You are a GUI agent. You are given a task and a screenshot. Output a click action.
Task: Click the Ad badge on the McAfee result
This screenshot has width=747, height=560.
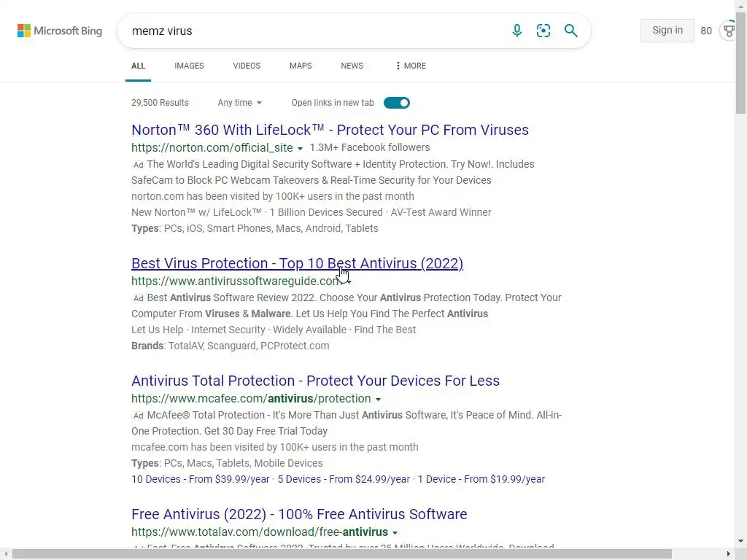tap(138, 416)
